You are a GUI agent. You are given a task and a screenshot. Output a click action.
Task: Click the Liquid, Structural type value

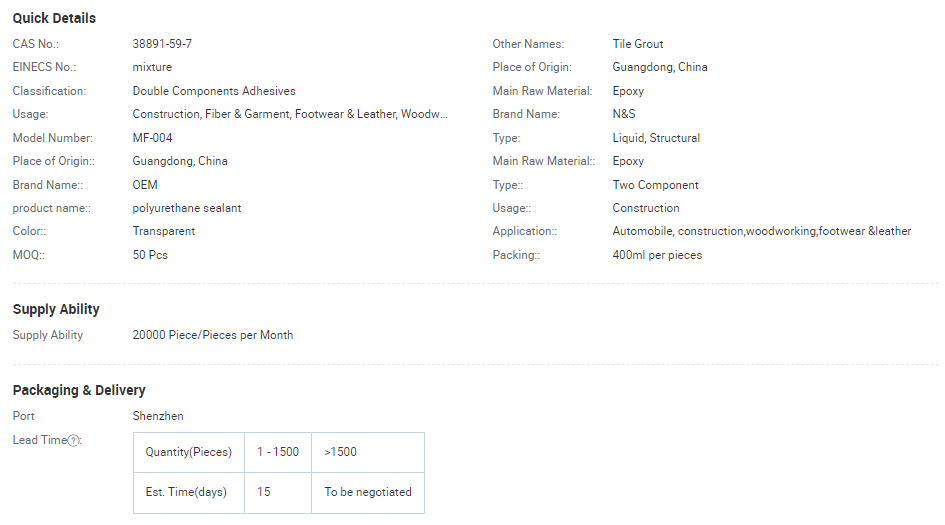point(656,138)
